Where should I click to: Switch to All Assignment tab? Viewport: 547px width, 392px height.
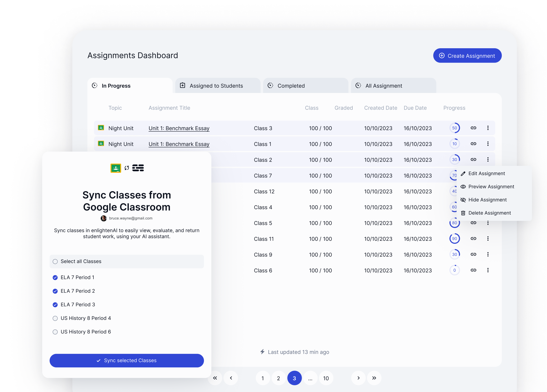click(394, 86)
